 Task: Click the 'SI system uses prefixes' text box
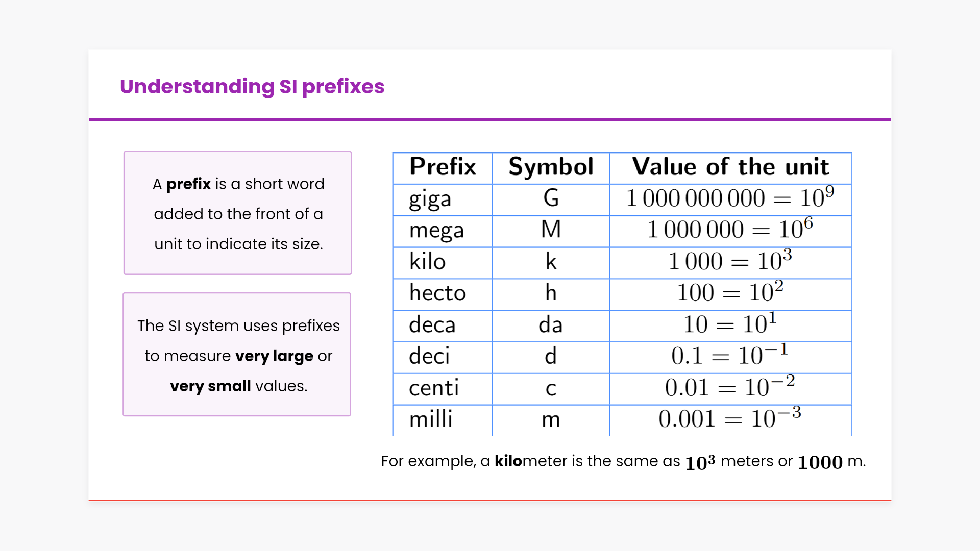(x=237, y=355)
